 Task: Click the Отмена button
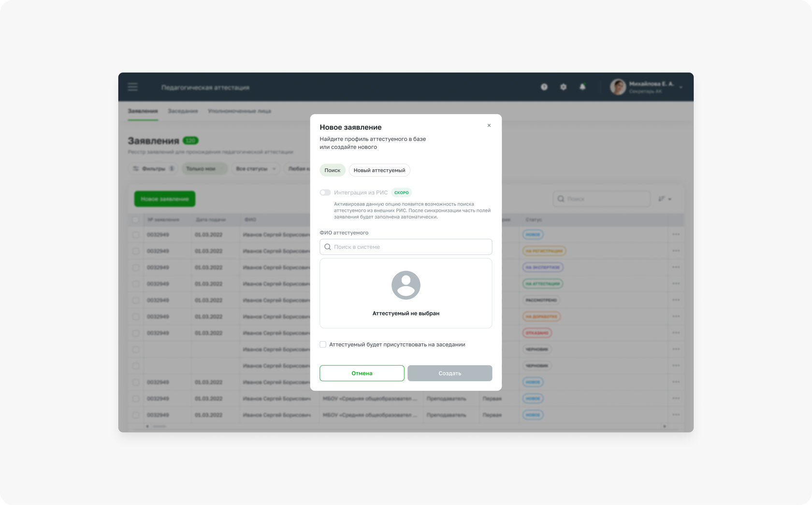pos(362,373)
